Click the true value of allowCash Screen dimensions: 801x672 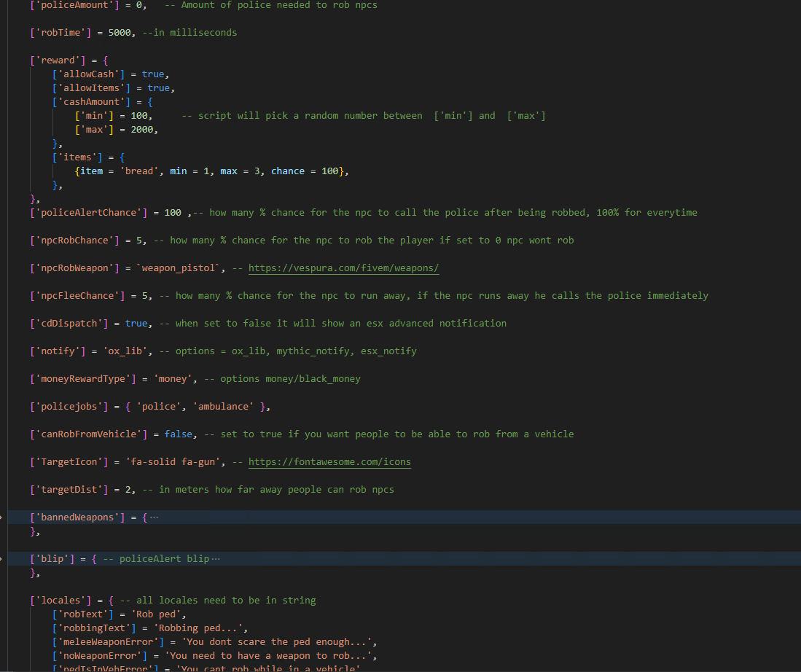coord(153,74)
